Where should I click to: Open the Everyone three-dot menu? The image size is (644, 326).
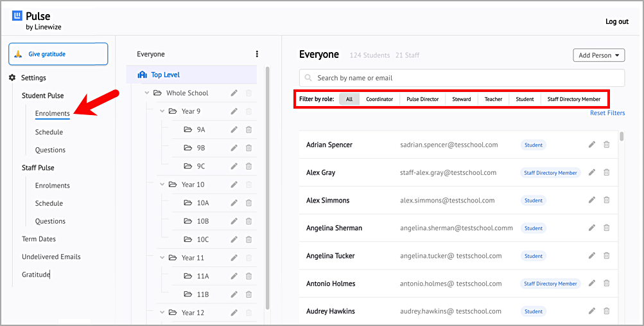(x=257, y=54)
